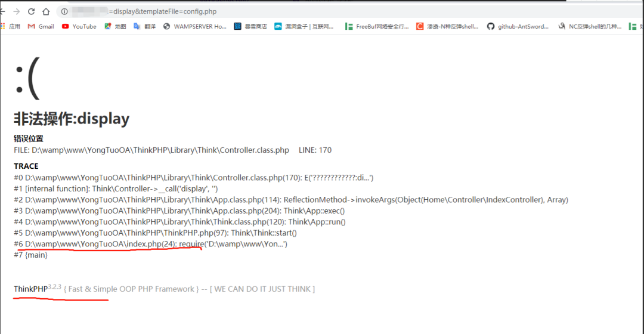The image size is (644, 334).
Task: Click the translate favicon
Action: 137,26
